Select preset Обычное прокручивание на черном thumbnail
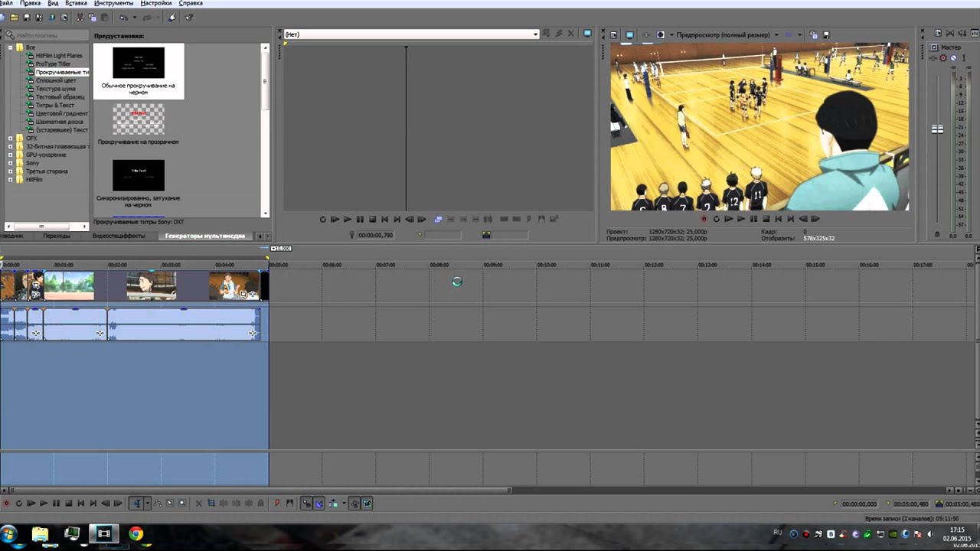The width and height of the screenshot is (980, 551). point(139,63)
